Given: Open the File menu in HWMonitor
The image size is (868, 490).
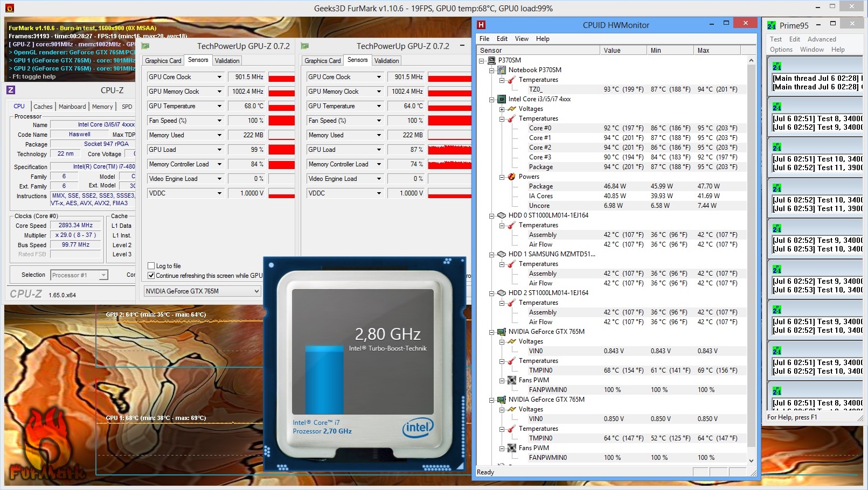Looking at the screenshot, I should pos(484,39).
